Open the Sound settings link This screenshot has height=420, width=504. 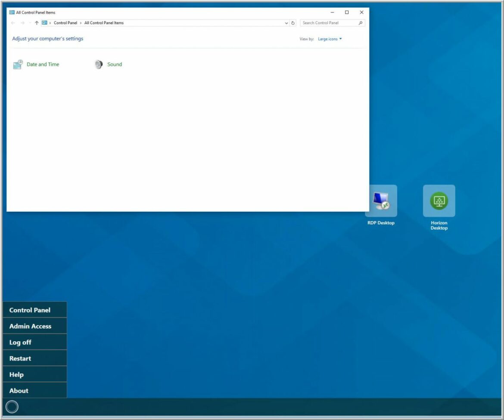(x=115, y=64)
